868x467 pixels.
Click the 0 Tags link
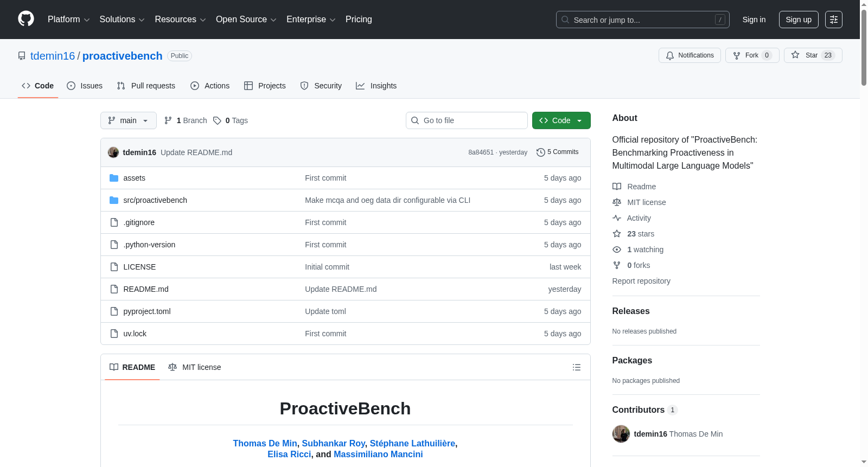click(x=231, y=120)
